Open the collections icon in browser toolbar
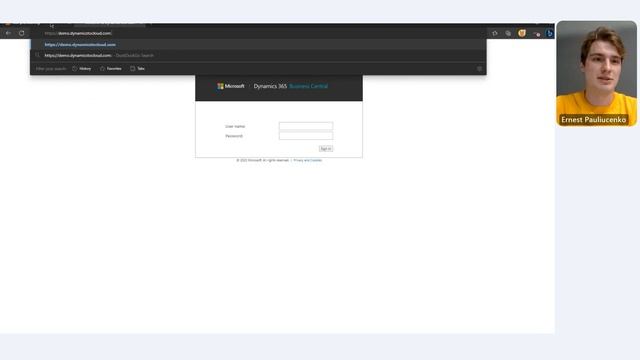 (508, 33)
